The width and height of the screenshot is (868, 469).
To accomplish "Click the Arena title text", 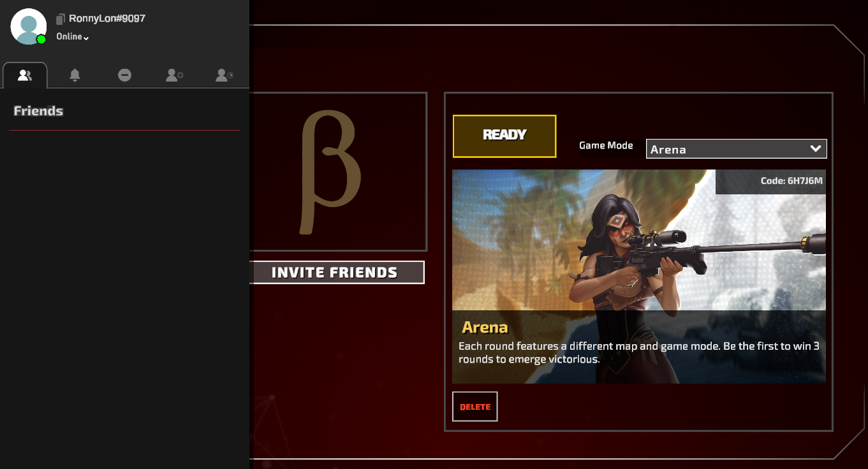I will [485, 328].
